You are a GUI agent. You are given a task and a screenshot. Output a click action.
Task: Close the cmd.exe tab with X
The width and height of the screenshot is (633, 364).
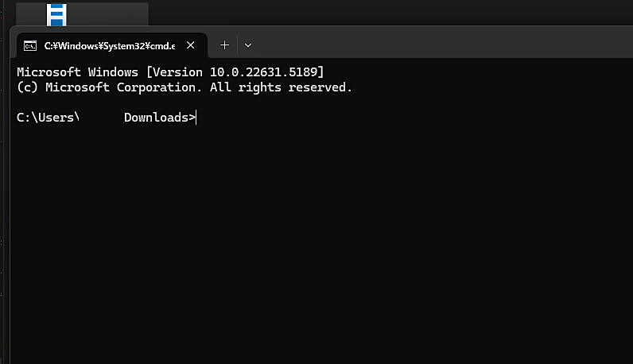click(191, 45)
